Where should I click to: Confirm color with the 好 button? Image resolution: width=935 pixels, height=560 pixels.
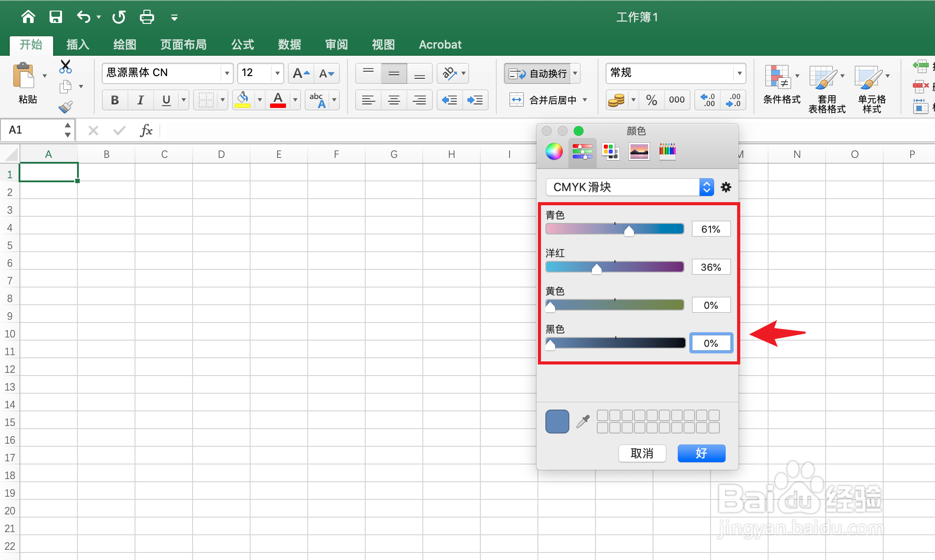701,453
